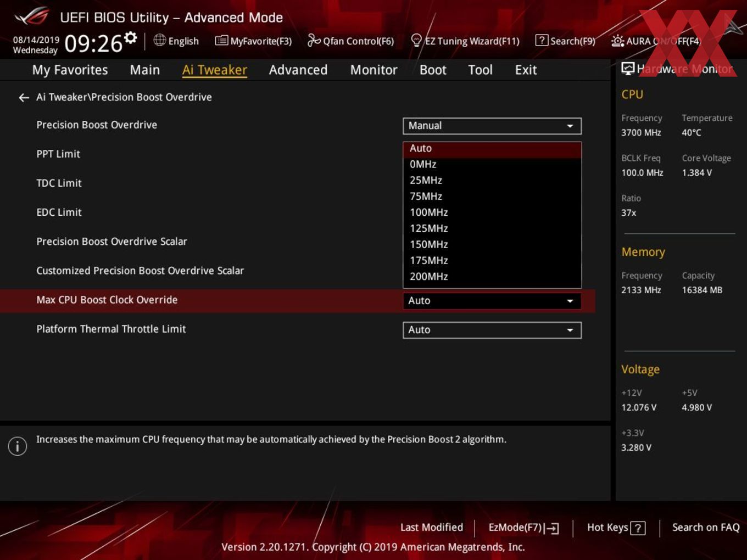
Task: Click Last Modified button
Action: (432, 528)
